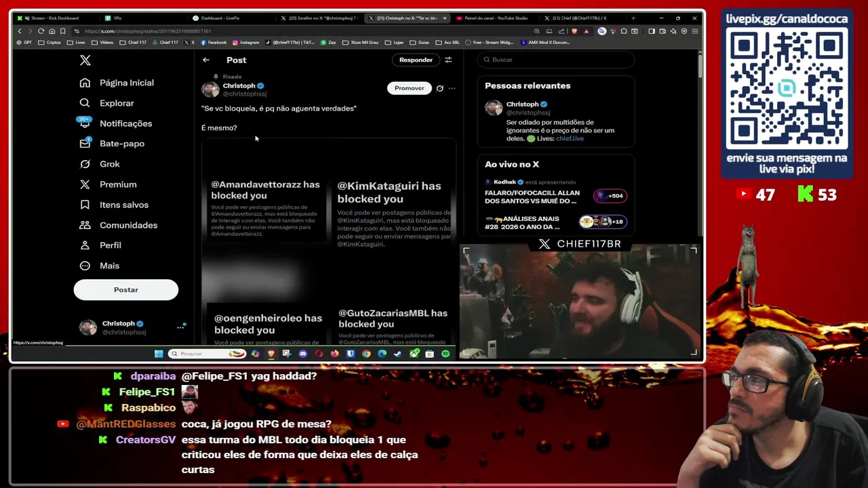Viewport: 868px width, 488px height.
Task: Open Kodhak live broadcast entry
Action: (556, 192)
